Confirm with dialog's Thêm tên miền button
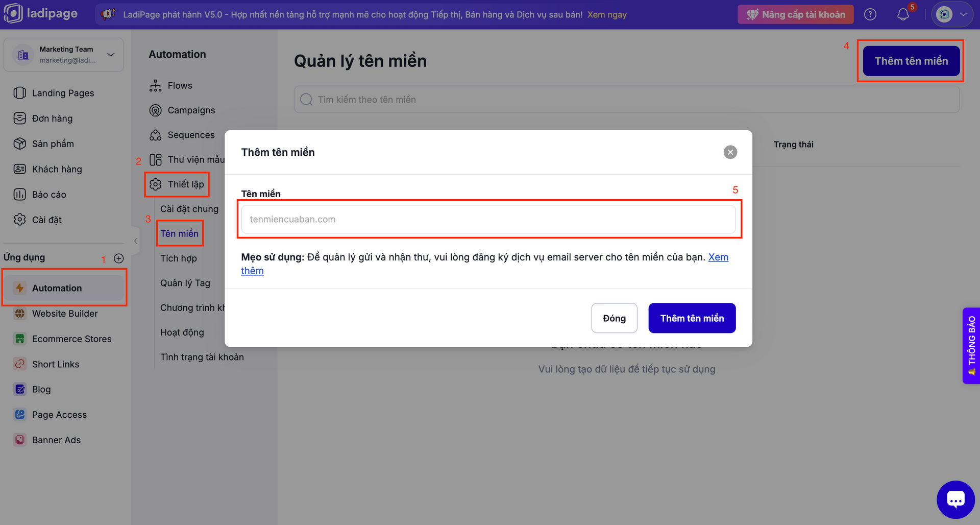This screenshot has width=980, height=525. 692,318
